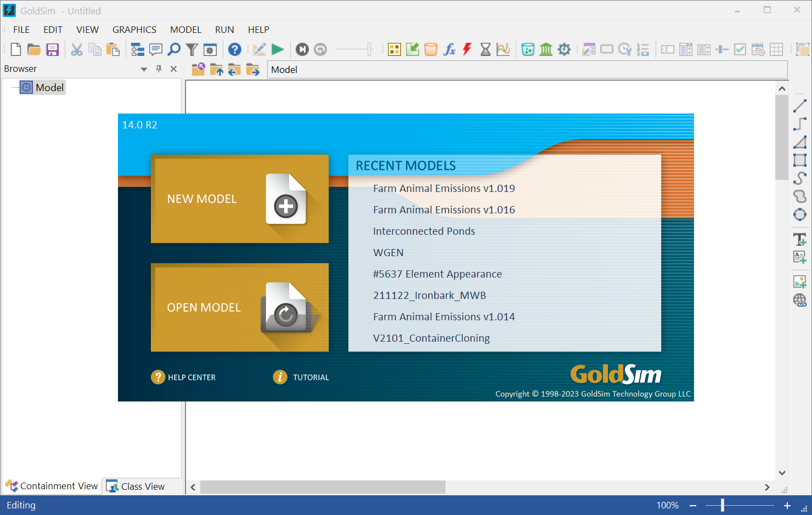This screenshot has width=812, height=515.
Task: Select the Model item in the Browser tree
Action: [49, 87]
